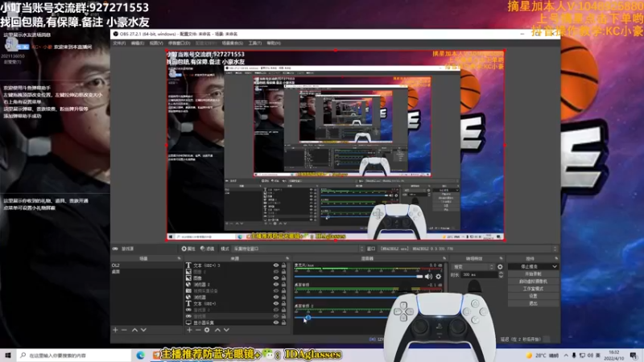Open the 停靠窗口(D) menu

(179, 43)
